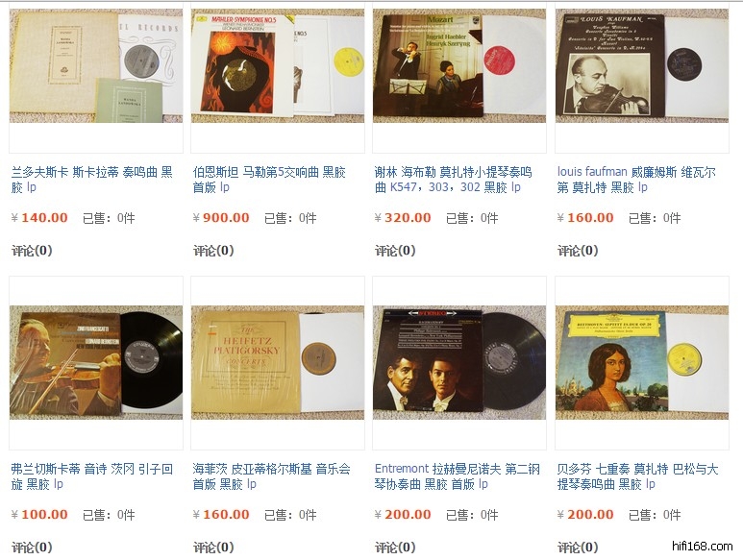Open 评论(0) under the 140.00 item

(x=32, y=251)
